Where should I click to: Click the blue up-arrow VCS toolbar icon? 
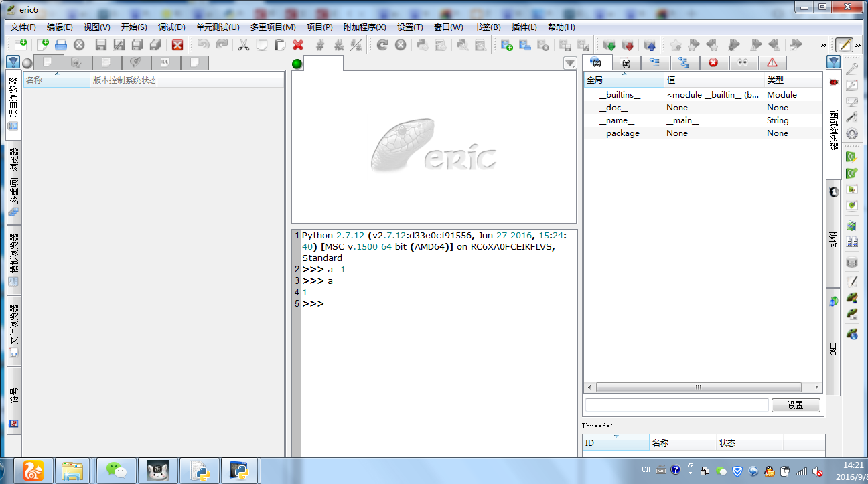650,44
